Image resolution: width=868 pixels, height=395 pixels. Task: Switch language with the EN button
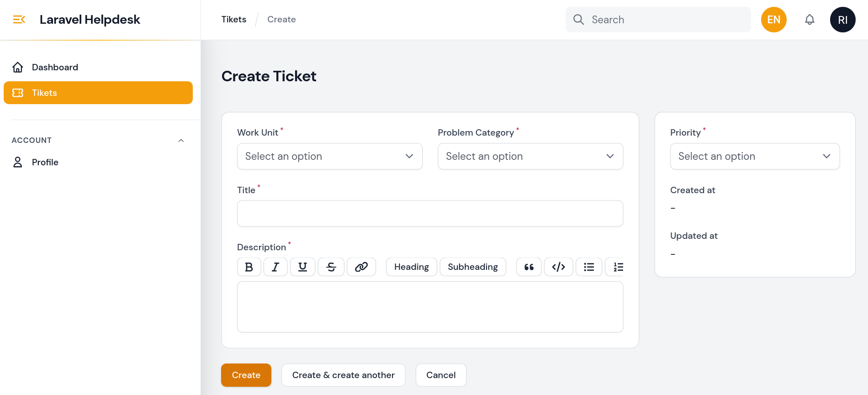click(773, 20)
